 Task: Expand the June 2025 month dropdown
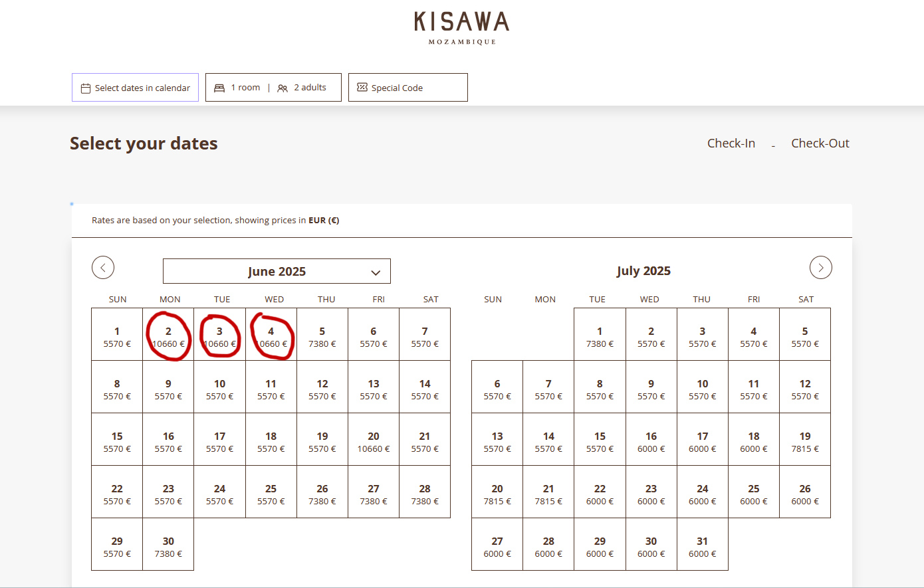pos(277,271)
